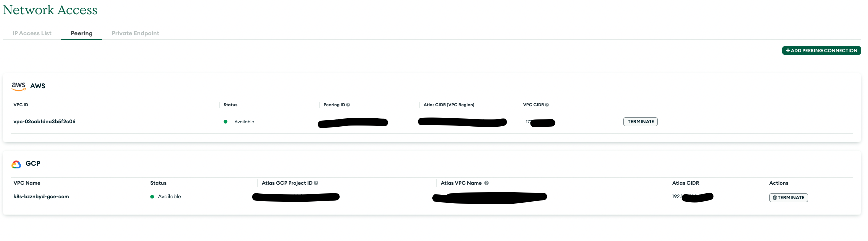Click the Atlas GCP Project ID help icon
868x241 pixels.
click(x=316, y=183)
